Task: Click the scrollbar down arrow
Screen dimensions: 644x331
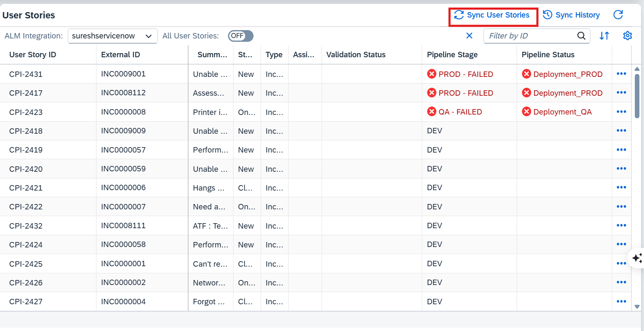Action: point(637,307)
